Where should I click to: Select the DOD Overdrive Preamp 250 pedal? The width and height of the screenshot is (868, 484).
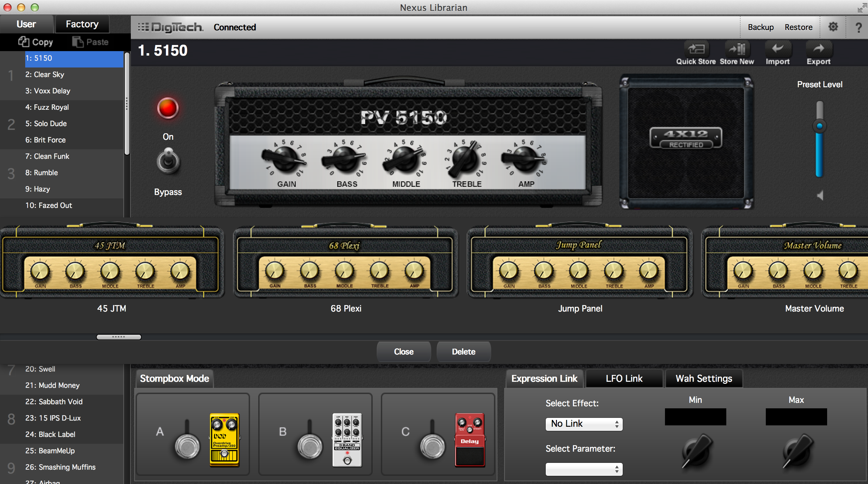224,440
